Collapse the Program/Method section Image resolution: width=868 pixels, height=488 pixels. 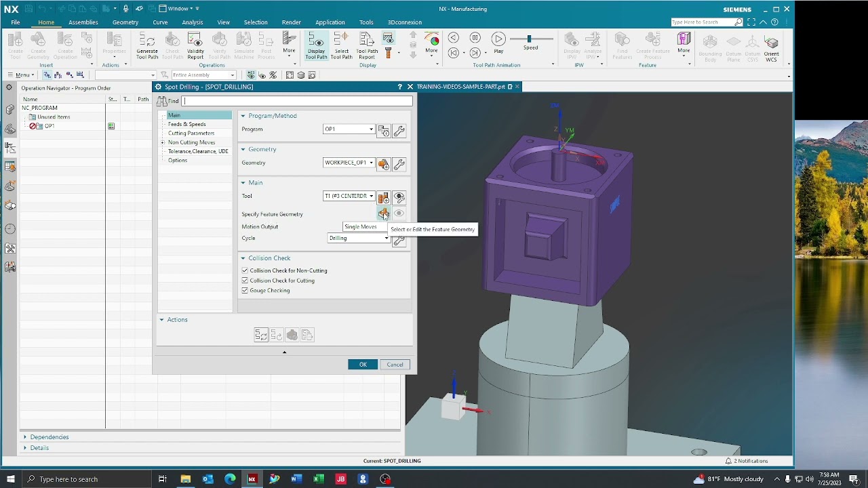[243, 116]
